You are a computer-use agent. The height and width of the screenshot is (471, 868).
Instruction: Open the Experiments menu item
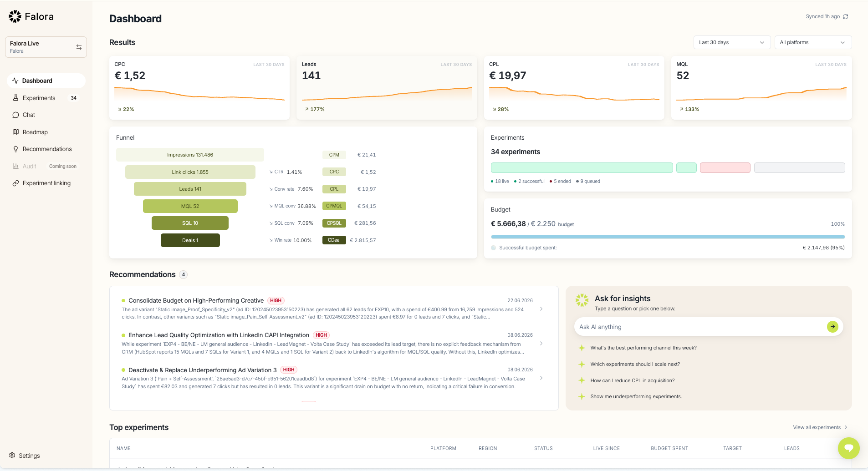(46, 98)
